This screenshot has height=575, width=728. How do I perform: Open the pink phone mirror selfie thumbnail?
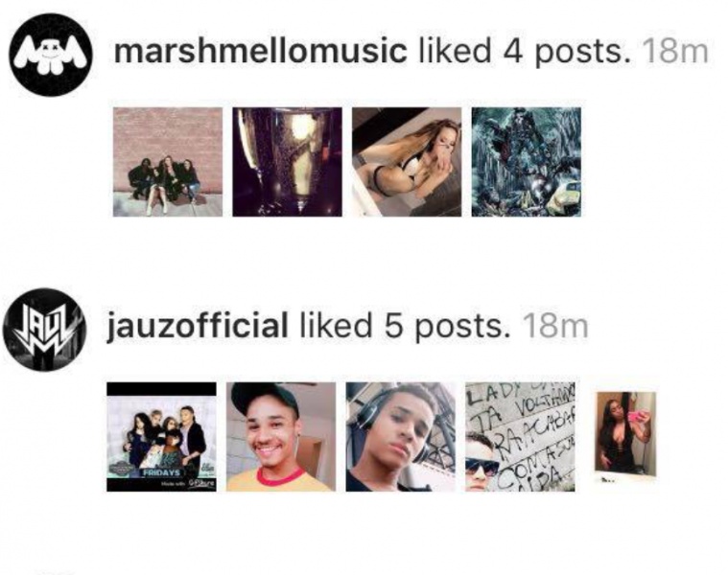pyautogui.click(x=626, y=434)
